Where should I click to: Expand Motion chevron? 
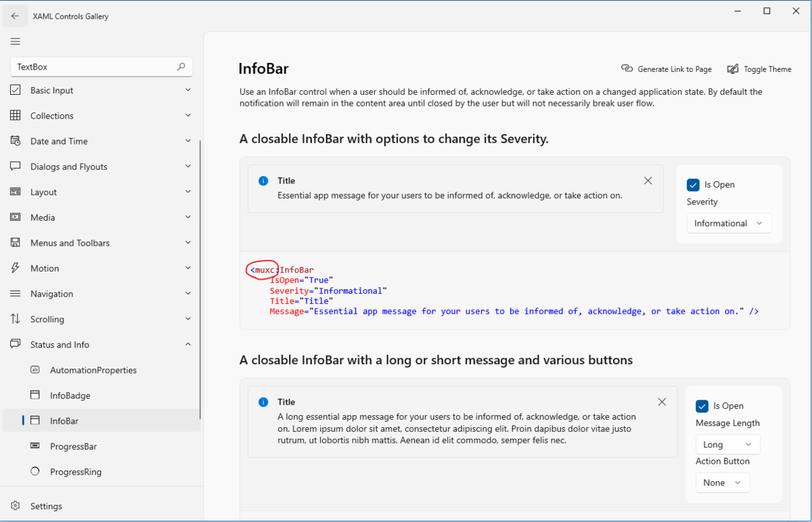tap(188, 268)
